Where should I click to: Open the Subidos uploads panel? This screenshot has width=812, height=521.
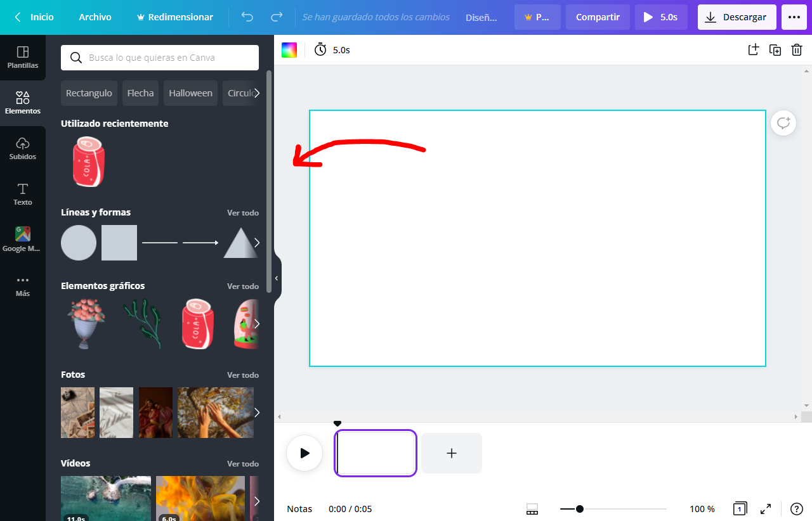click(23, 148)
